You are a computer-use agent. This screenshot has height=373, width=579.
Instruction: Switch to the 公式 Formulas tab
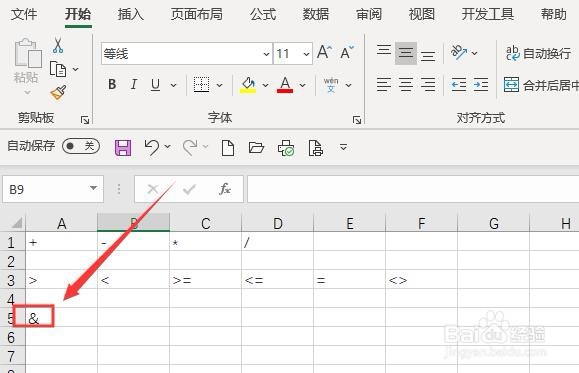(263, 14)
